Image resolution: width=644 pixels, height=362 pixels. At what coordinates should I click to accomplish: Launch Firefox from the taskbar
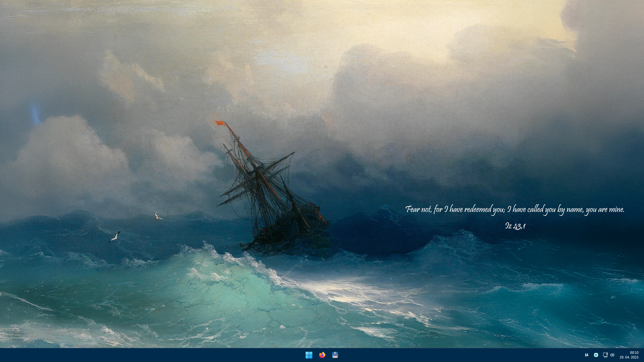click(x=322, y=355)
